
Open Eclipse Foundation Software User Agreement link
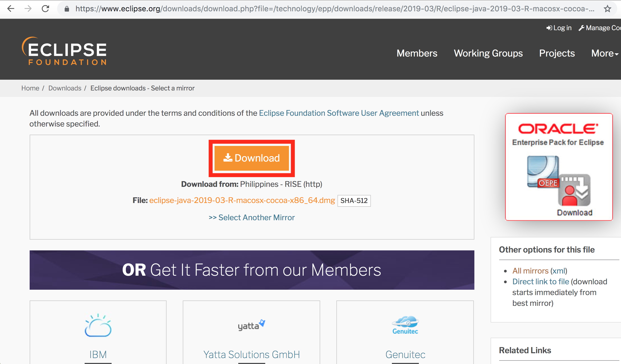coord(339,113)
